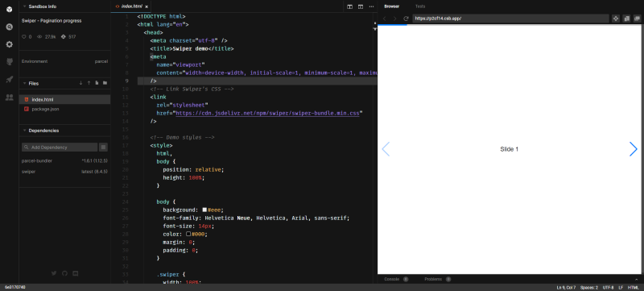Go forward in the preview browser
644x291 pixels.
tap(394, 19)
